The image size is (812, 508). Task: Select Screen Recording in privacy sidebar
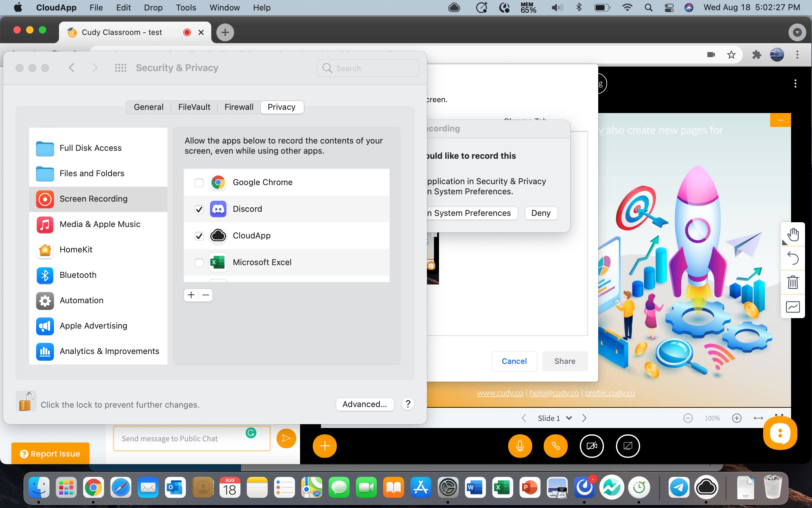(98, 199)
